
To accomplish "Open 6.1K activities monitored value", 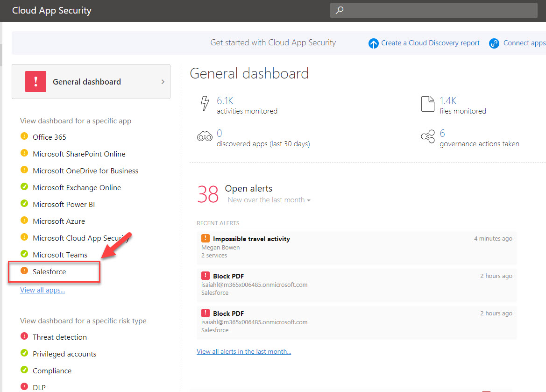I will [225, 101].
